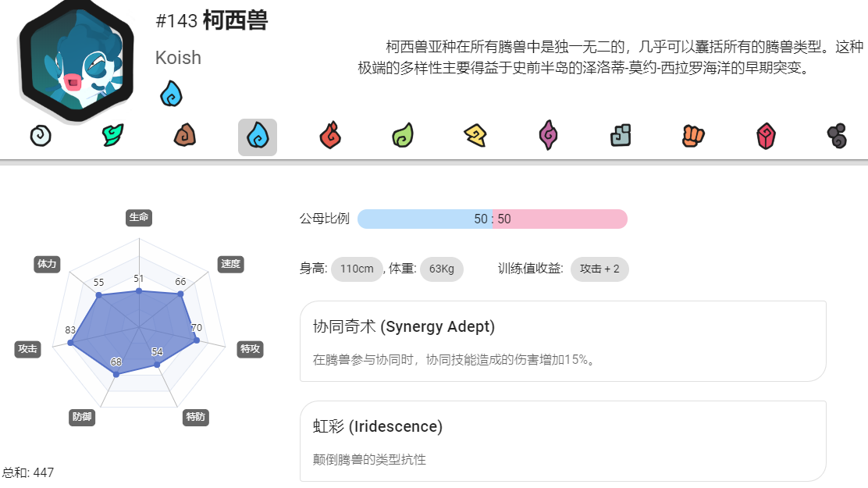Select the Neutral type swirl icon
This screenshot has height=488, width=868.
(x=41, y=136)
